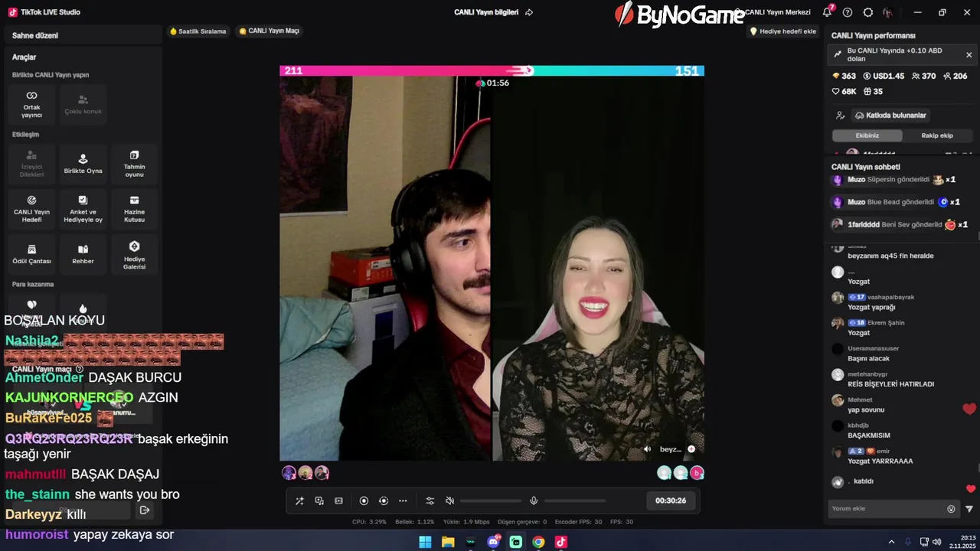980x551 pixels.
Task: Open the chat filter funnel icon
Action: (969, 509)
